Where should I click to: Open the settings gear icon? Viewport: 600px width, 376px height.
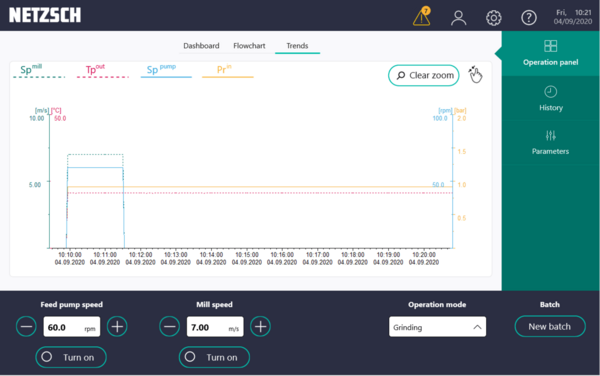(x=494, y=18)
